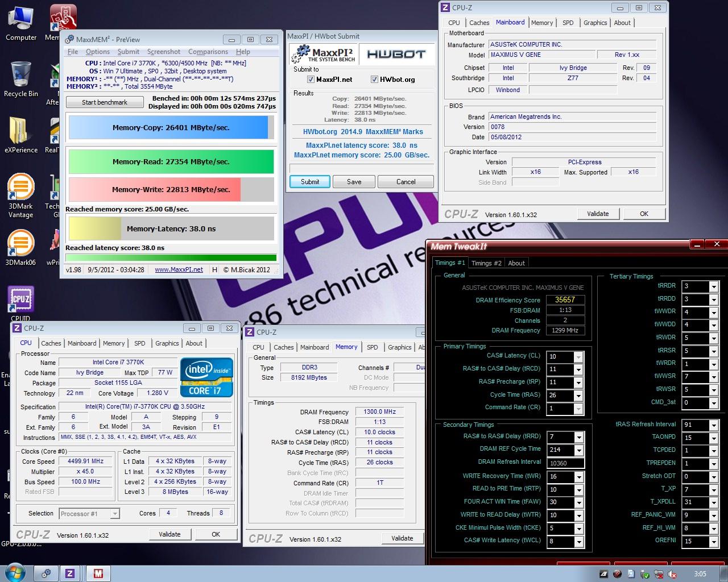
Task: Click Validate in the Memory CPU-Z window
Action: pyautogui.click(x=402, y=538)
